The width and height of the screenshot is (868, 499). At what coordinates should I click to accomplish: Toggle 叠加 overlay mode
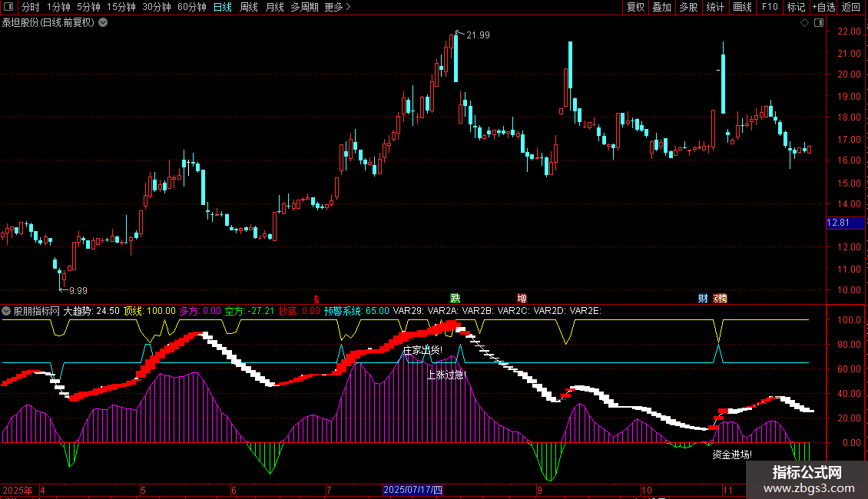coord(661,7)
